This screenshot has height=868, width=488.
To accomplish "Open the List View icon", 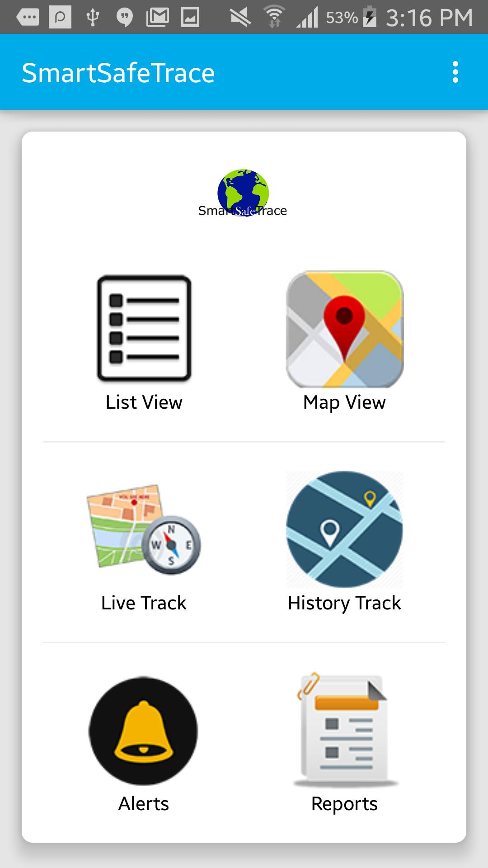I will click(x=144, y=329).
